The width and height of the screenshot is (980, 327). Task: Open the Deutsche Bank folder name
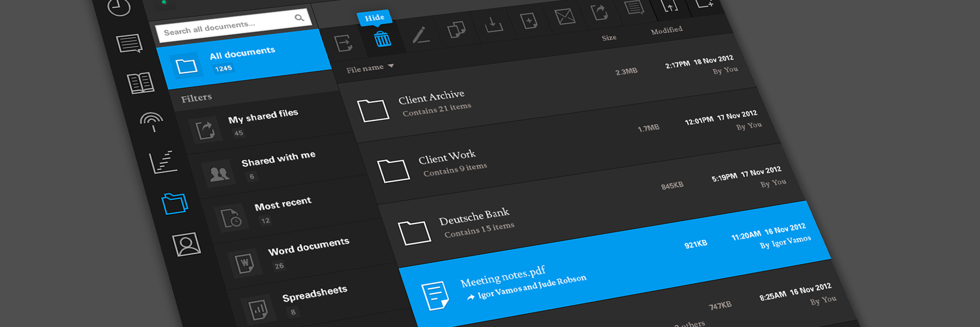pos(474,216)
